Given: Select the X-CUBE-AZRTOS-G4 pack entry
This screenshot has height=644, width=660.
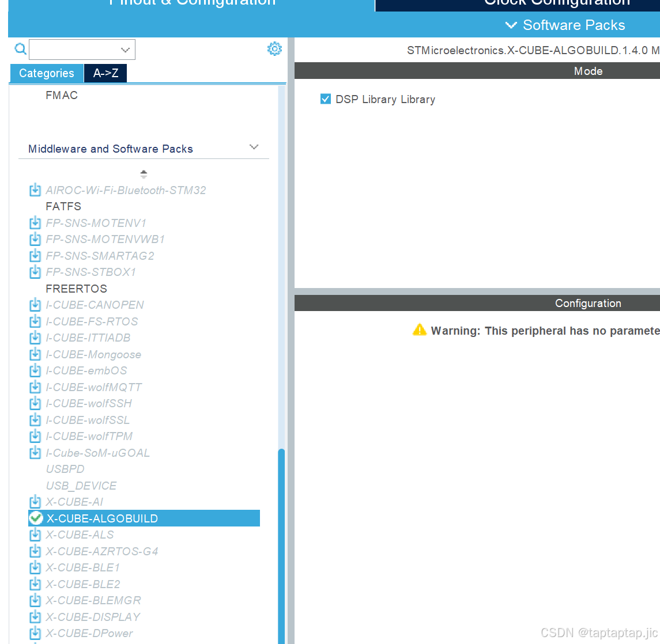Looking at the screenshot, I should (102, 551).
